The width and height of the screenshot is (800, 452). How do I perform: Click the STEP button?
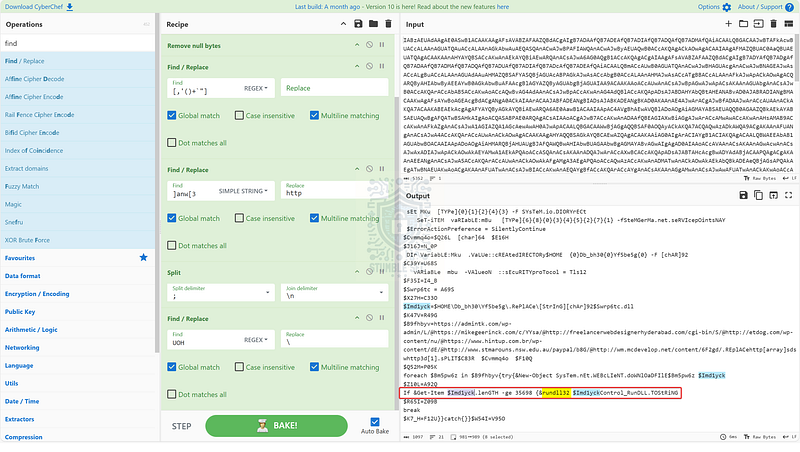click(182, 426)
